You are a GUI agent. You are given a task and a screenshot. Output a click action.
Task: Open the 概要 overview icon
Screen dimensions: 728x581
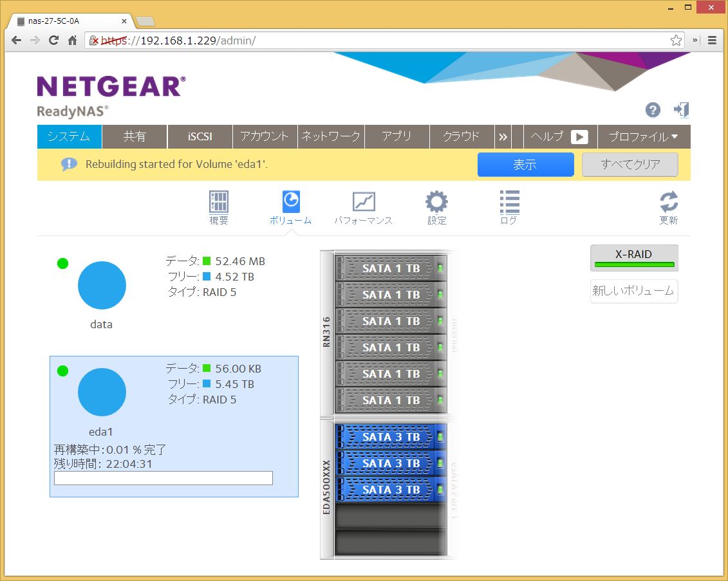[219, 203]
